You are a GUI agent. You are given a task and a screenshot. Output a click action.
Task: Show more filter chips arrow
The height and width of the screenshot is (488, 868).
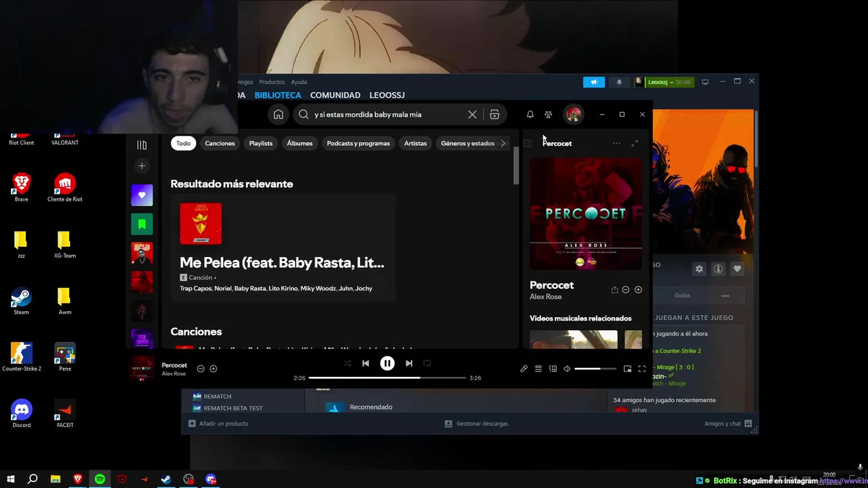point(503,143)
